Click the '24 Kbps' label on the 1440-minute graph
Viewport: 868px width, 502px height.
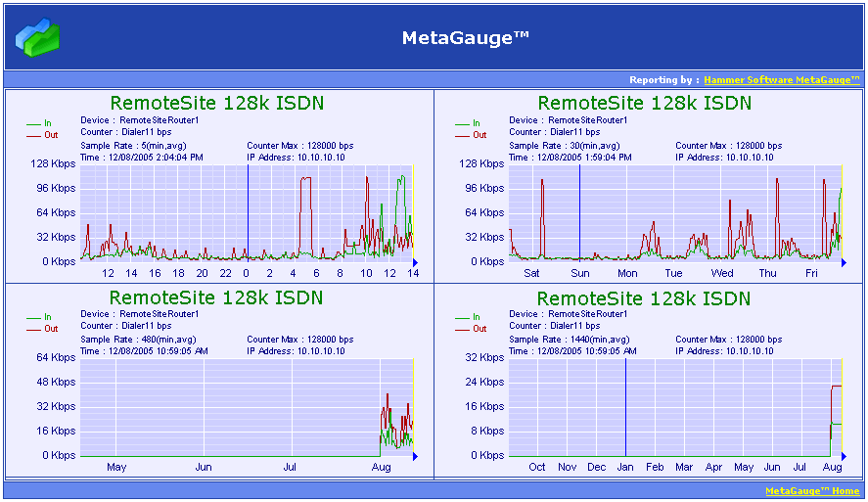(x=484, y=382)
